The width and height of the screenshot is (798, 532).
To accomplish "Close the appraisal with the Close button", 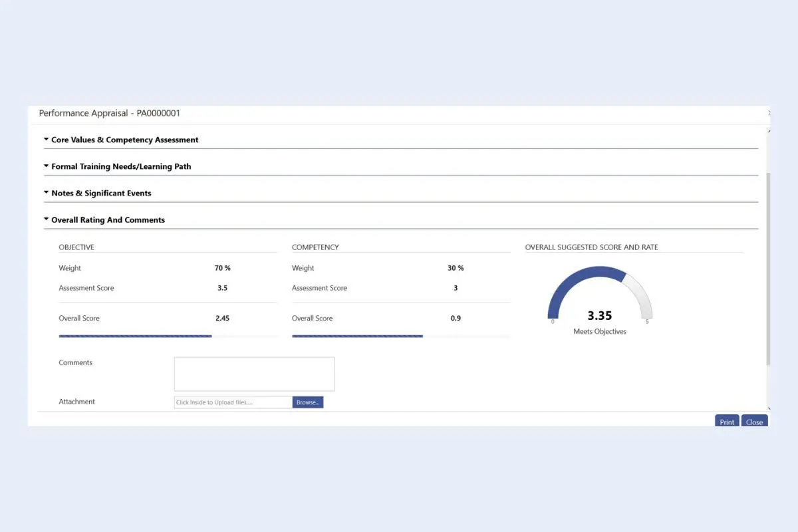I will coord(754,422).
